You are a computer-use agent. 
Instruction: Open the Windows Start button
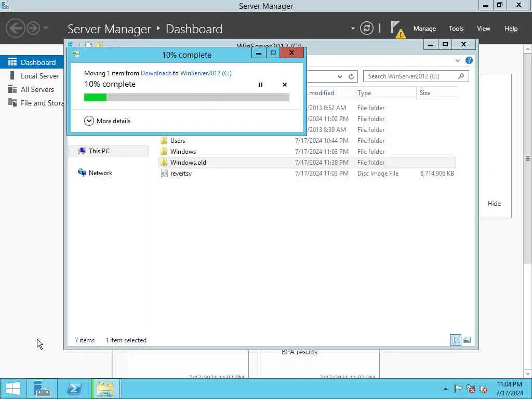pyautogui.click(x=12, y=389)
